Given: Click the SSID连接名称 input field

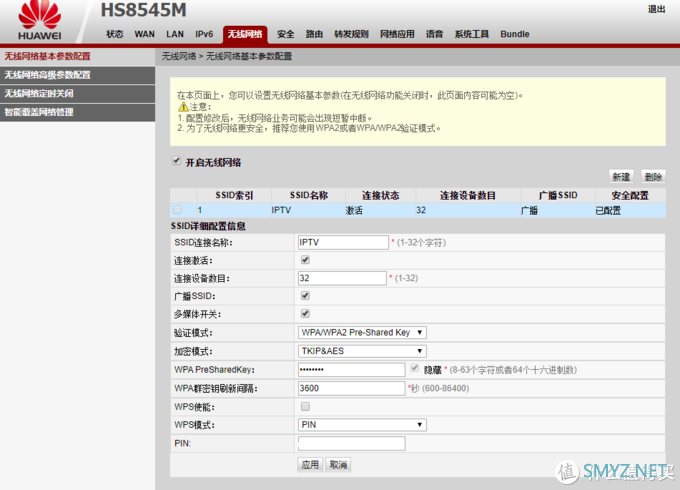Looking at the screenshot, I should coord(343,242).
